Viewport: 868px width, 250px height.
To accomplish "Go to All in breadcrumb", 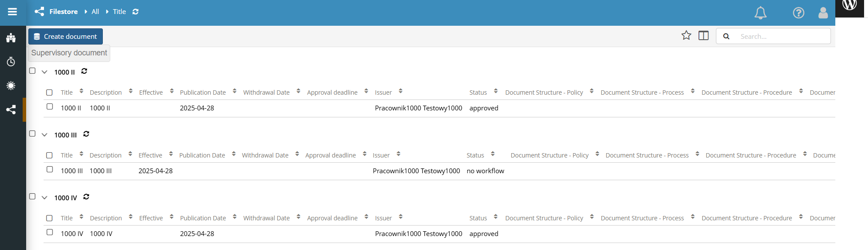I will pos(95,12).
